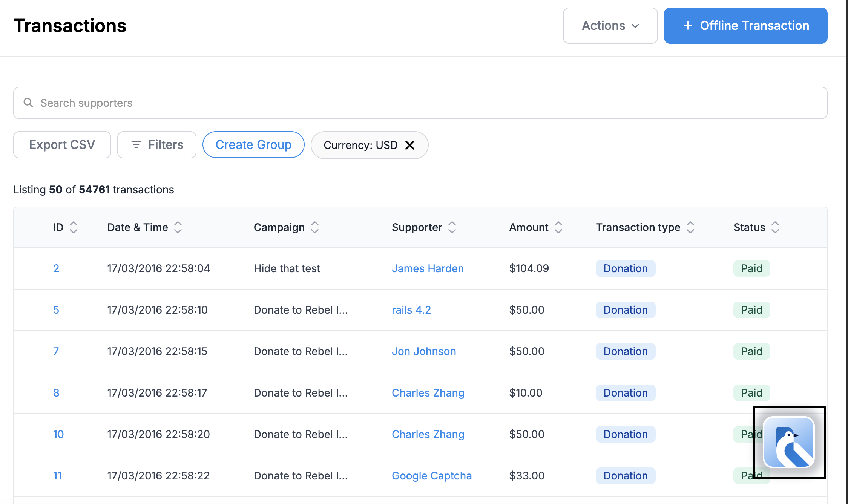
Task: Click the Export CSV button
Action: (62, 145)
